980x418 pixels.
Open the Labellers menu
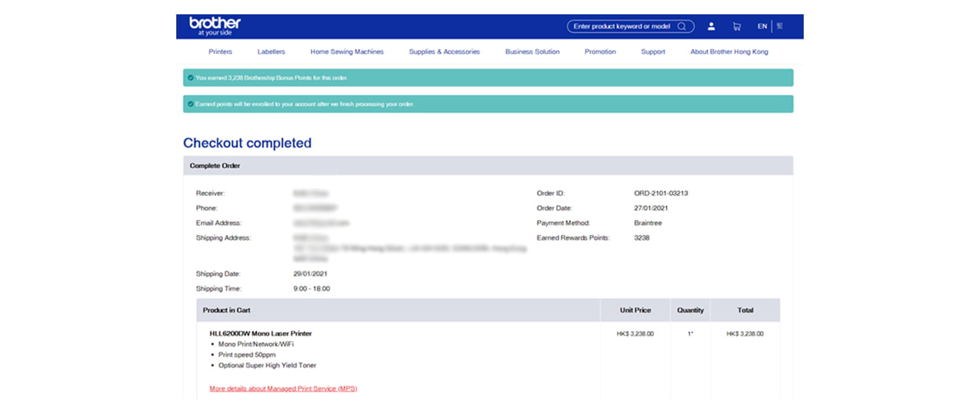point(271,52)
